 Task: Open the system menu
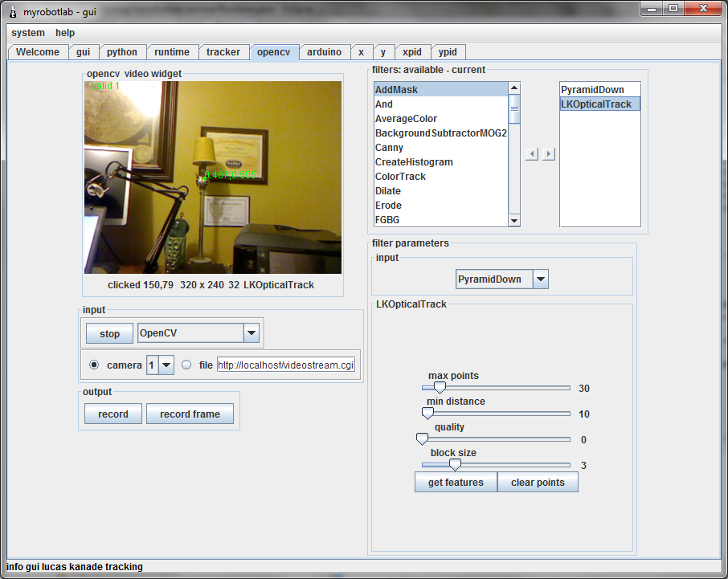tap(28, 33)
